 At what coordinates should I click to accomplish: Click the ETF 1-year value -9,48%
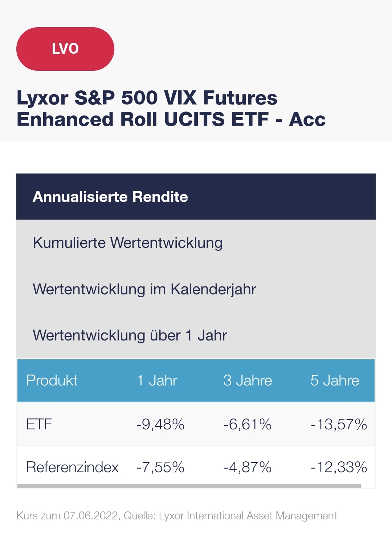[x=160, y=424]
